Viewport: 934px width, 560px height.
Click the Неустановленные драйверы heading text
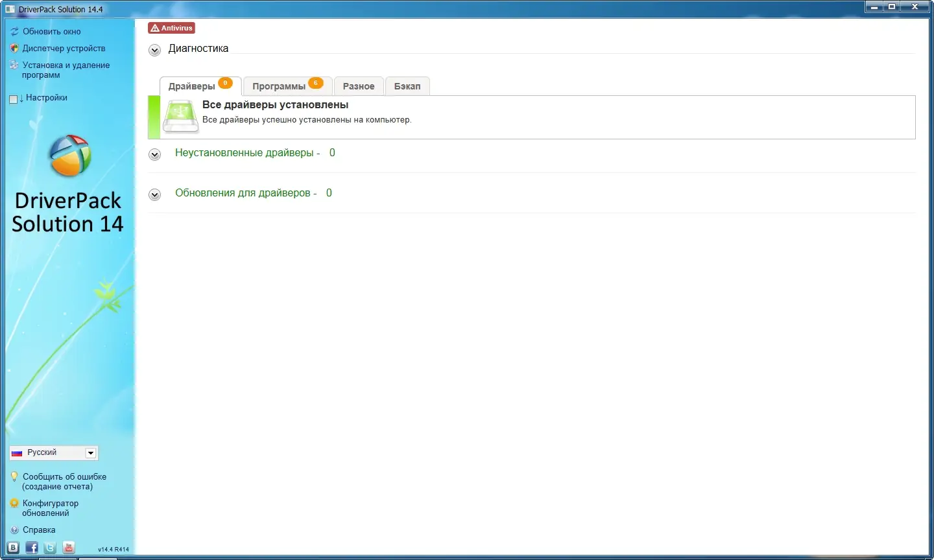[x=247, y=153]
